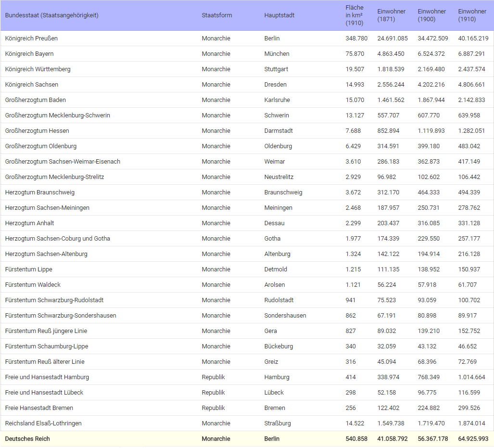Click the total 1900 population 56.367.178
494x448 pixels.
pos(432,439)
